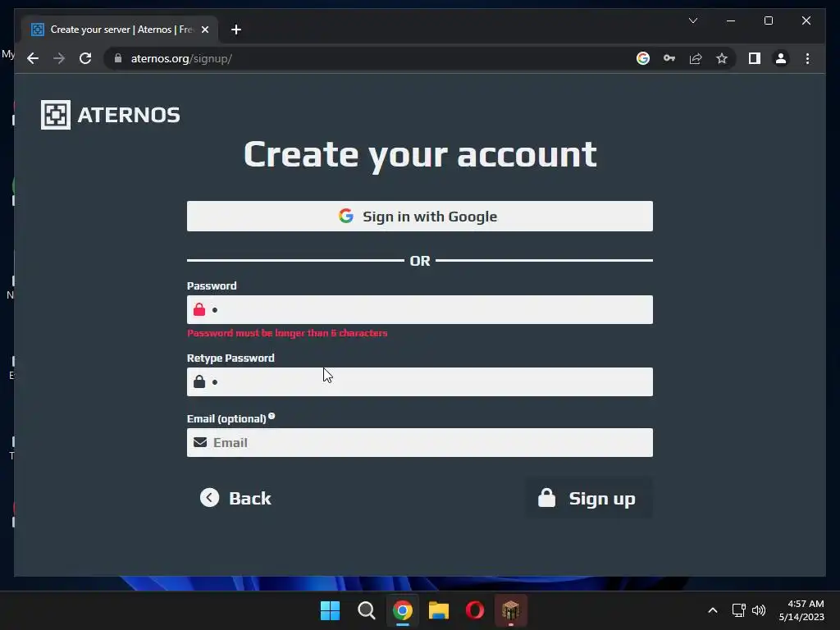
Task: Click the Back arrow circle icon
Action: point(209,498)
